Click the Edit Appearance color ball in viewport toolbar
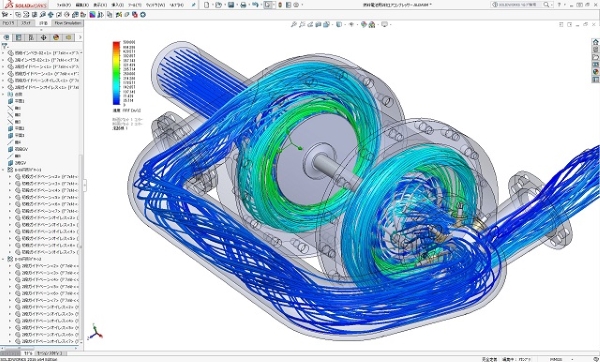 point(364,24)
